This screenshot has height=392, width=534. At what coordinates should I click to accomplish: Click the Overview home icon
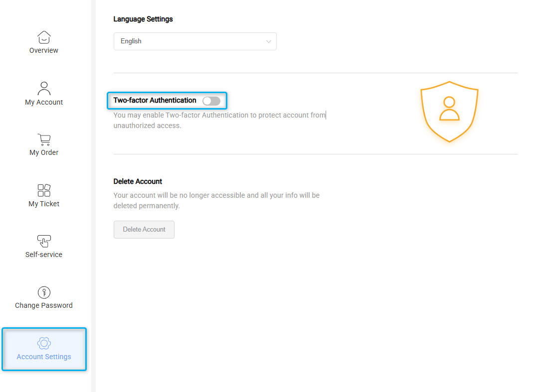(44, 37)
